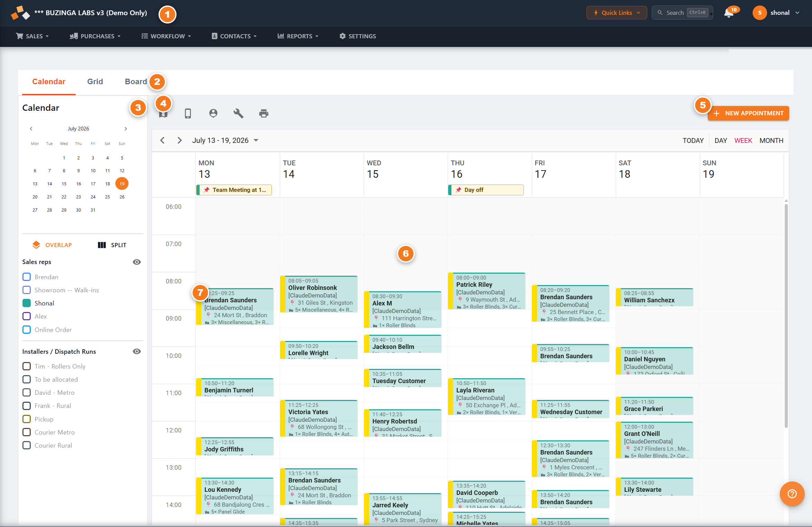Screen dimensions: 812x527
Task: Open the map view icon
Action: click(x=163, y=114)
